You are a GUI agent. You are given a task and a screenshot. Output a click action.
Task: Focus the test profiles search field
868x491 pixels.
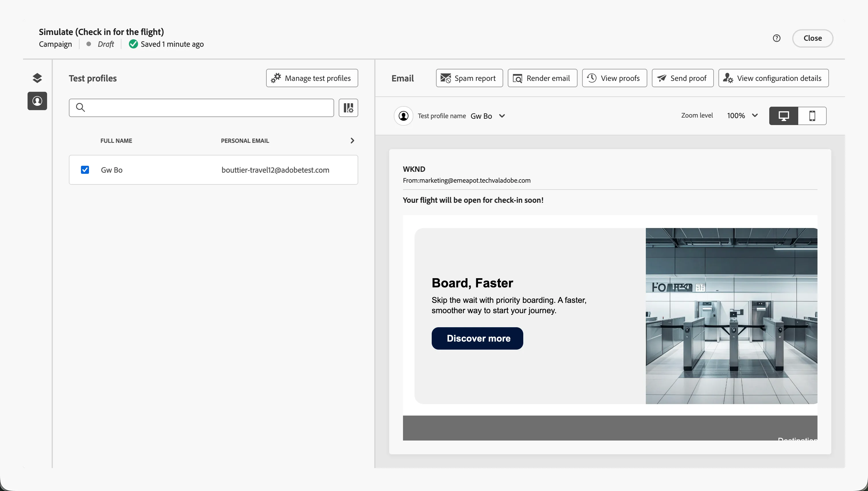pyautogui.click(x=201, y=108)
